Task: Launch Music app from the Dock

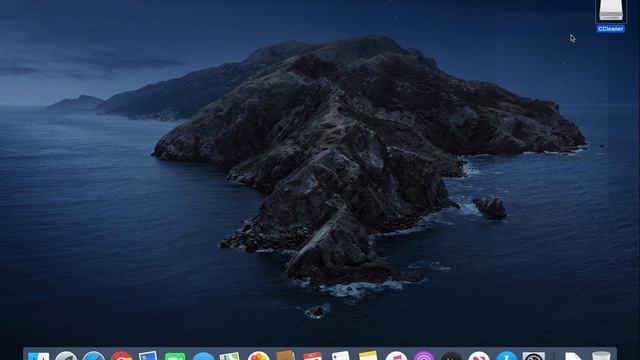Action: coord(396,356)
